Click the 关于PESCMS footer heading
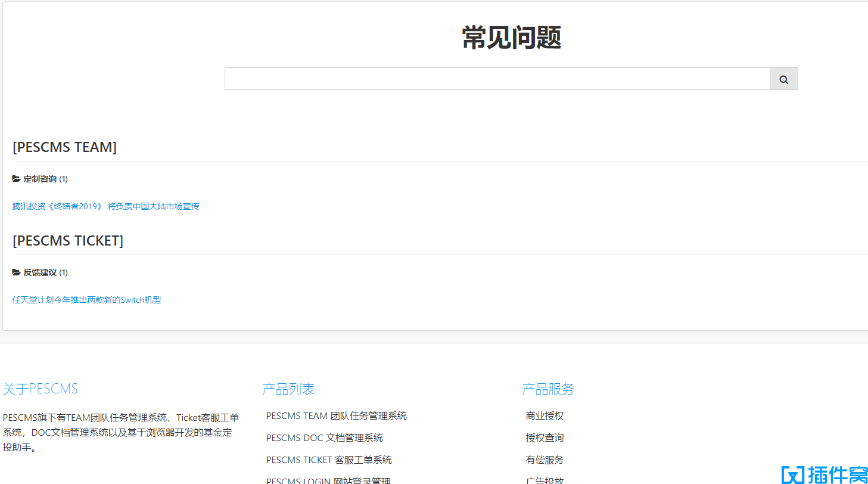Screen dimensions: 868x484 point(41,389)
